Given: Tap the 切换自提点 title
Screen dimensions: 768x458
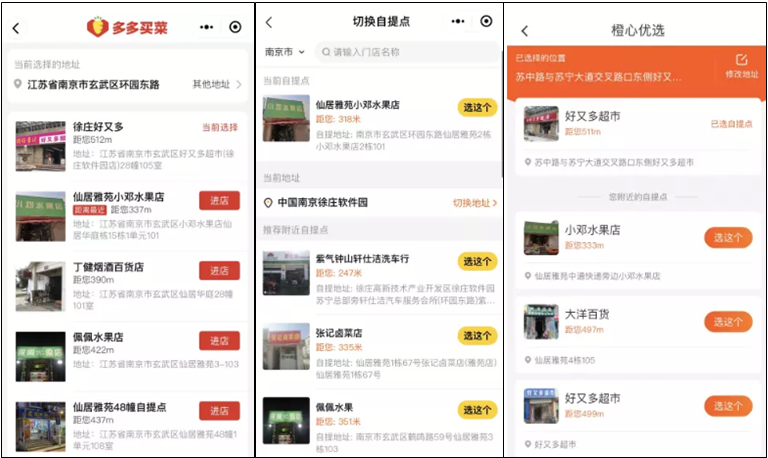Looking at the screenshot, I should 382,22.
